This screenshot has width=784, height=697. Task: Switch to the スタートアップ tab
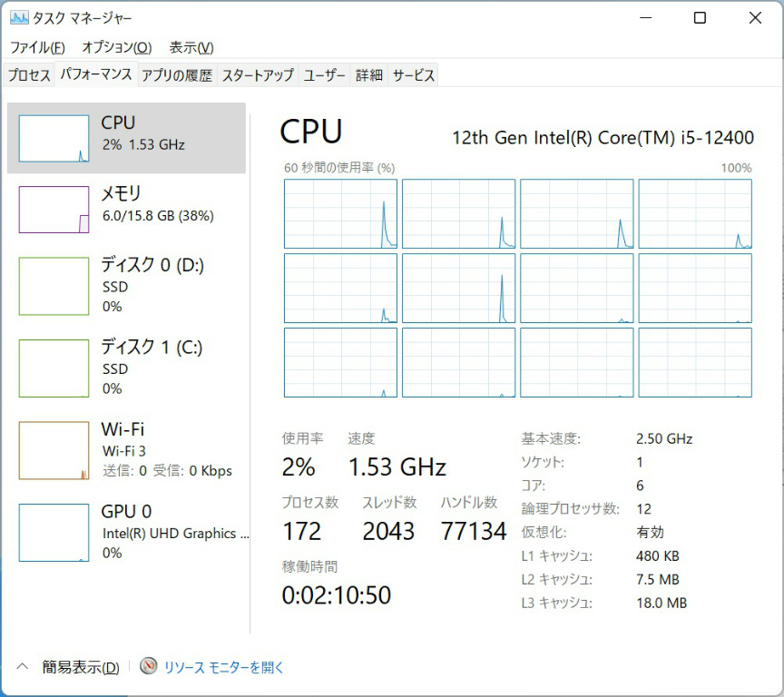[x=258, y=75]
